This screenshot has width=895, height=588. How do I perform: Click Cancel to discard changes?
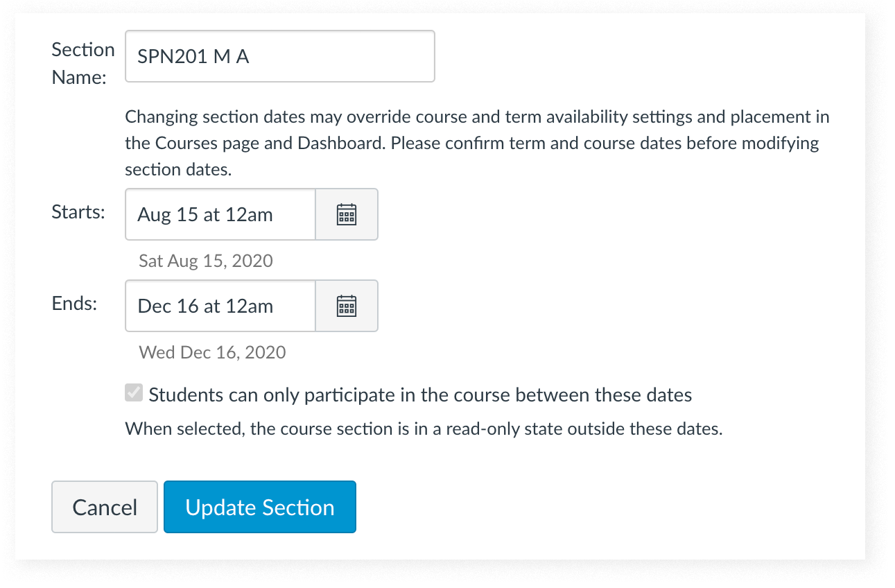point(104,507)
